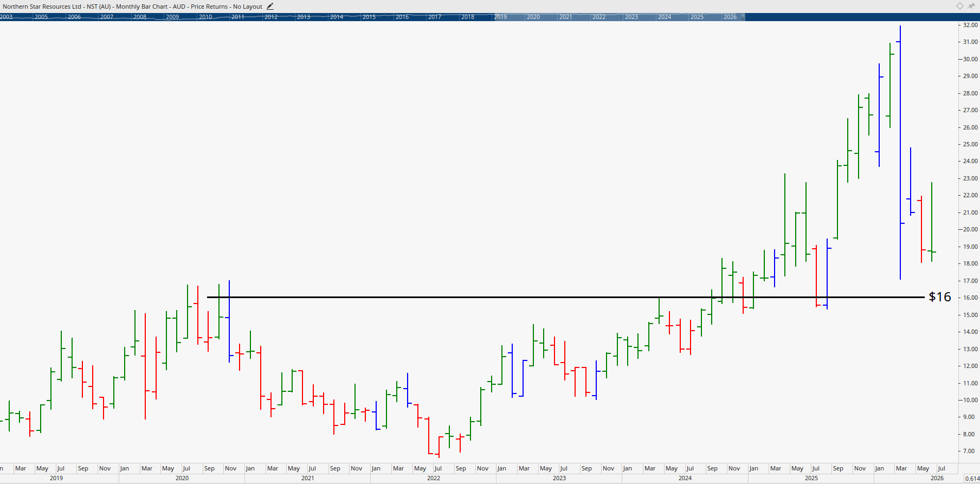Select 2006 in the top overview navigator
Image resolution: width=980 pixels, height=484 pixels.
[74, 17]
